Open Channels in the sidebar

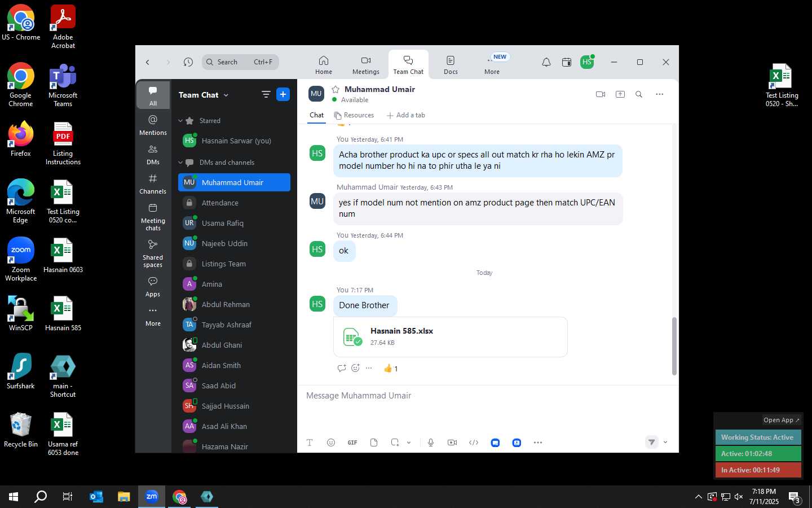153,184
